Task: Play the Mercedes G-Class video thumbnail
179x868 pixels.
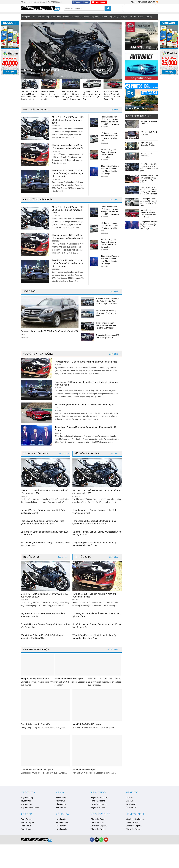Action: pos(88,326)
